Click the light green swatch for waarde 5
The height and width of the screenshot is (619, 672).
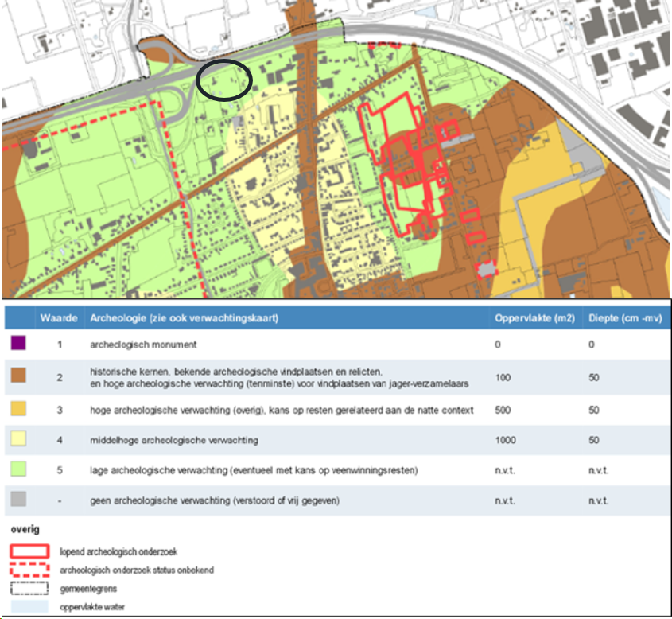click(x=18, y=469)
